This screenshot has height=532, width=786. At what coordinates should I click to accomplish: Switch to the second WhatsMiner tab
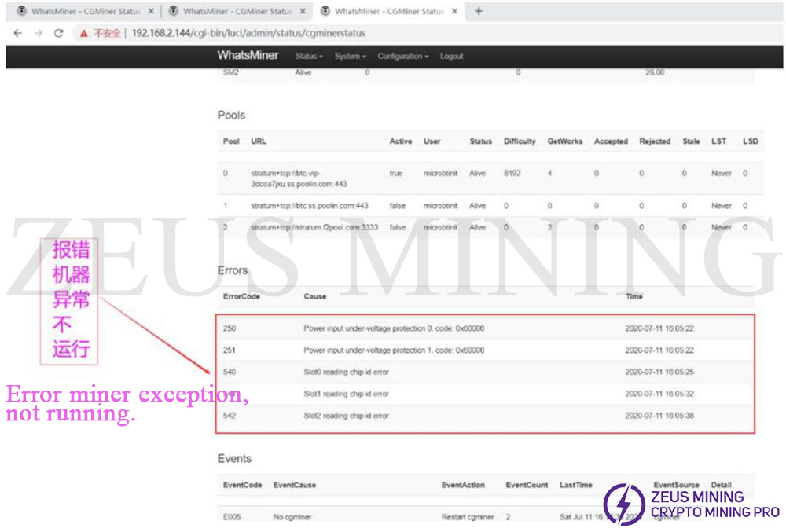pos(236,12)
